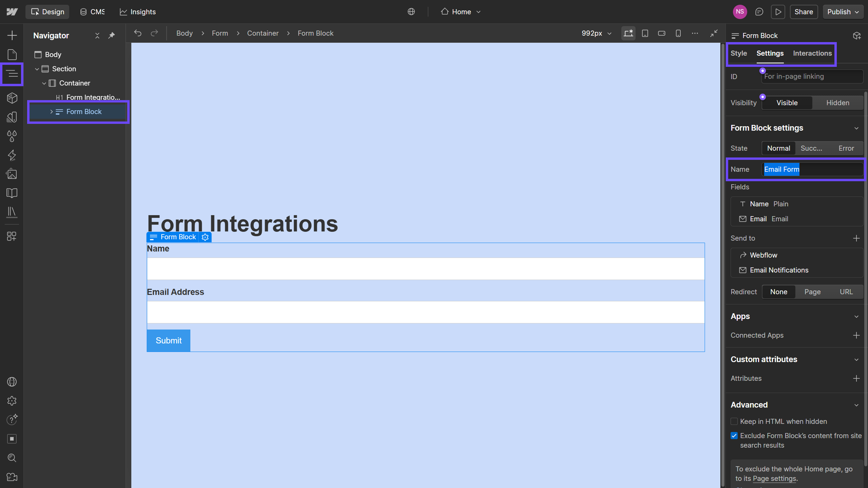The image size is (868, 488).
Task: Create component from Form Block icon
Action: point(856,35)
